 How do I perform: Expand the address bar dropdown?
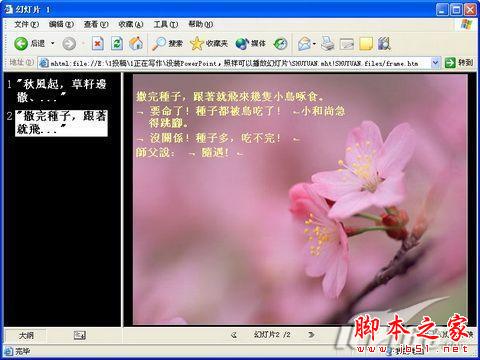435,62
